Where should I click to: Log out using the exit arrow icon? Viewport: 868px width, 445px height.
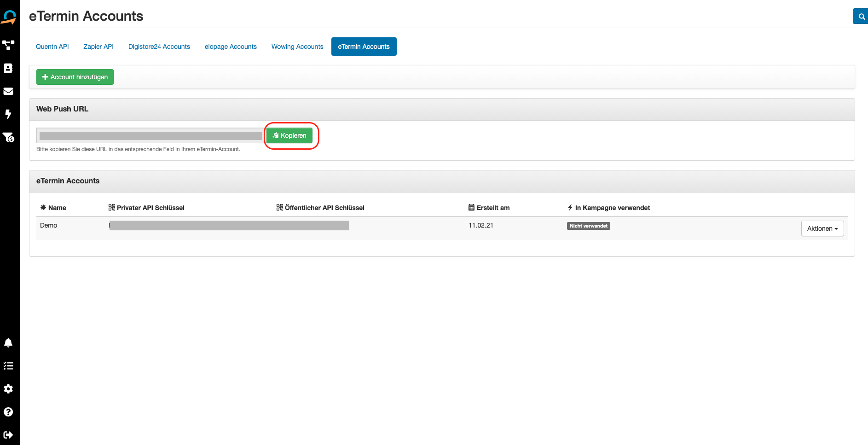(8, 435)
